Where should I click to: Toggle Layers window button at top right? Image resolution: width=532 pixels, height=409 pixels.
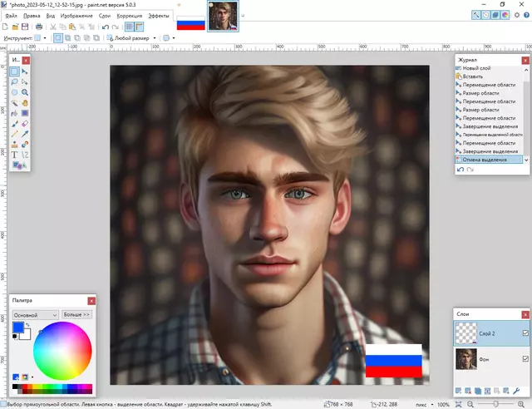(495, 15)
